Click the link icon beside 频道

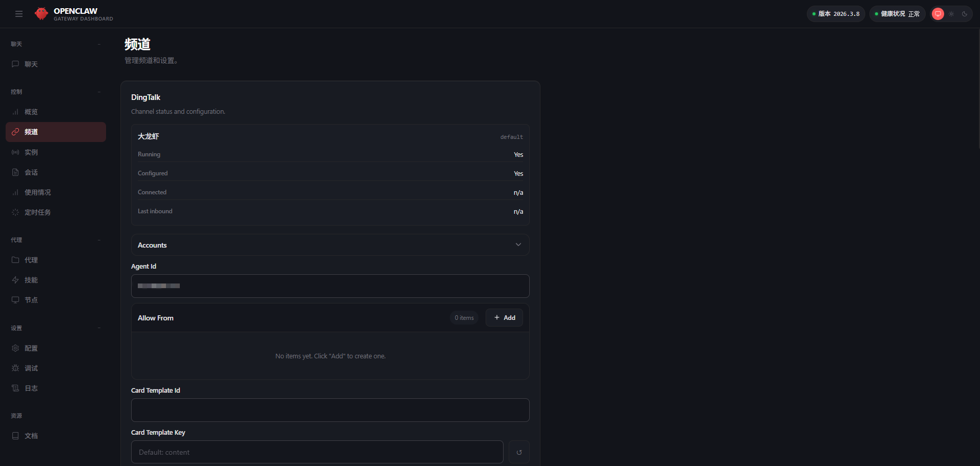pyautogui.click(x=15, y=132)
